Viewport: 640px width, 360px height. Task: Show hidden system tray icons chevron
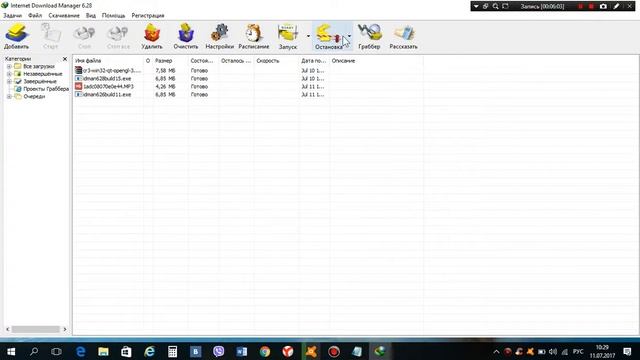click(x=496, y=351)
